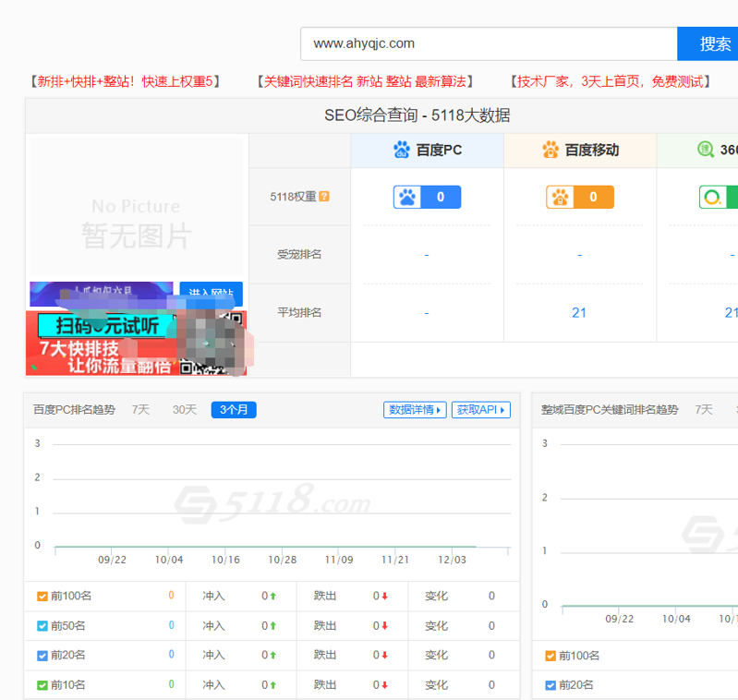This screenshot has width=738, height=700.
Task: Click the green 360 search icon
Action: pyautogui.click(x=705, y=150)
